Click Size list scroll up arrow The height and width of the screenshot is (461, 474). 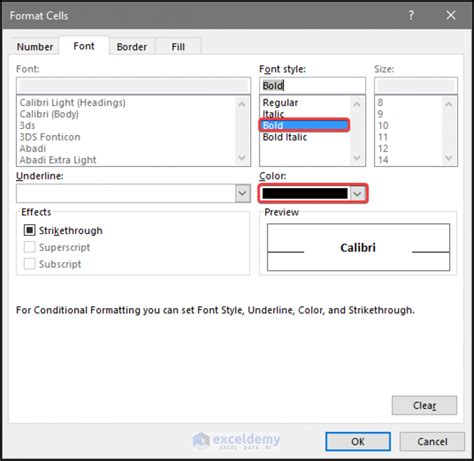click(x=449, y=104)
